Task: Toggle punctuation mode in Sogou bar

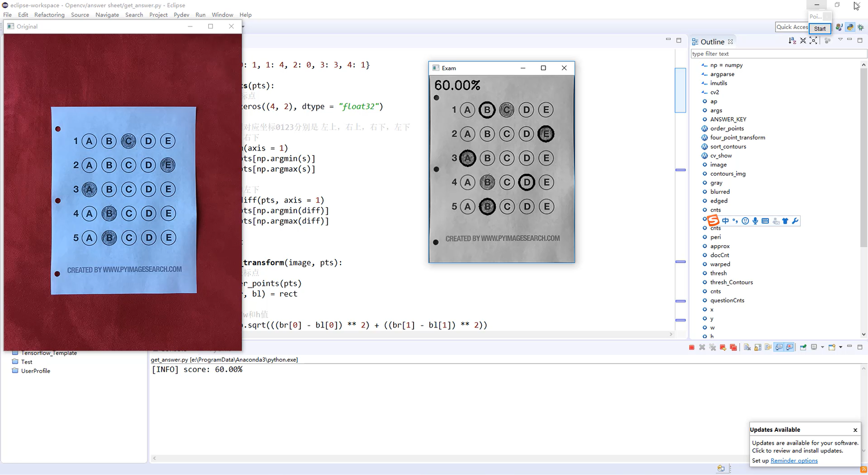Action: (735, 221)
